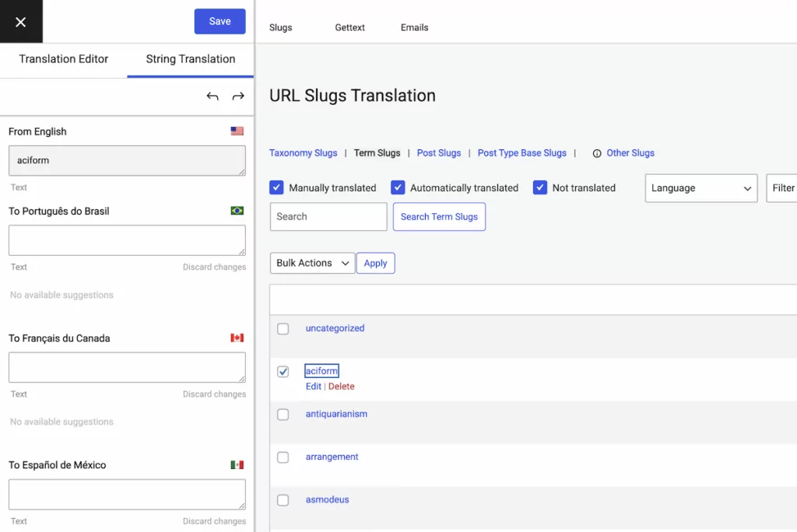
Task: Open the uncategorized slug link
Action: [335, 328]
